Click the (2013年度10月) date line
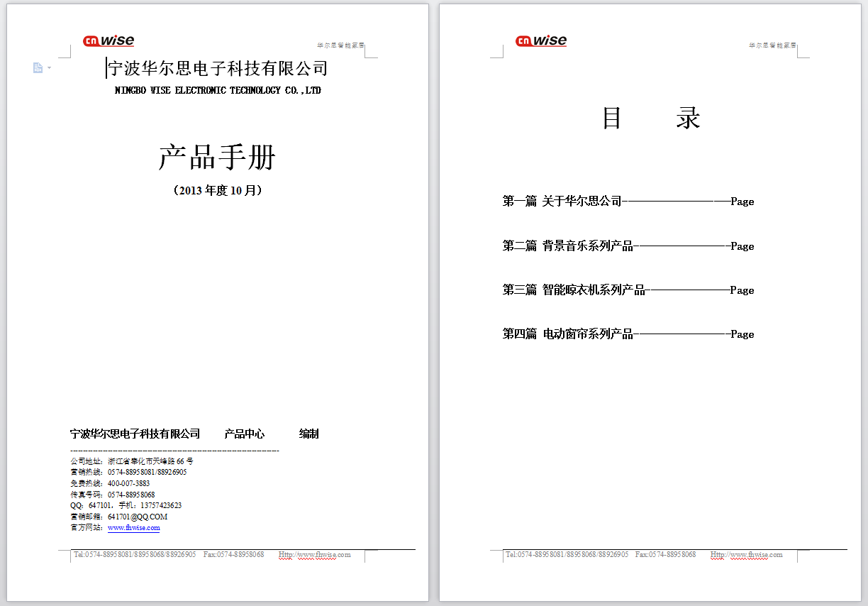The width and height of the screenshot is (868, 606). [x=218, y=191]
